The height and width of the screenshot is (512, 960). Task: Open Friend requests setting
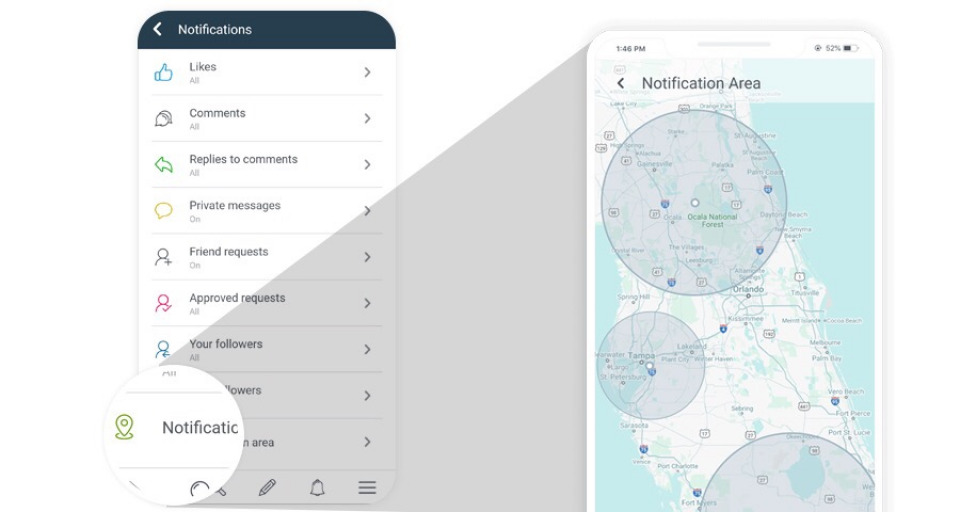267,257
